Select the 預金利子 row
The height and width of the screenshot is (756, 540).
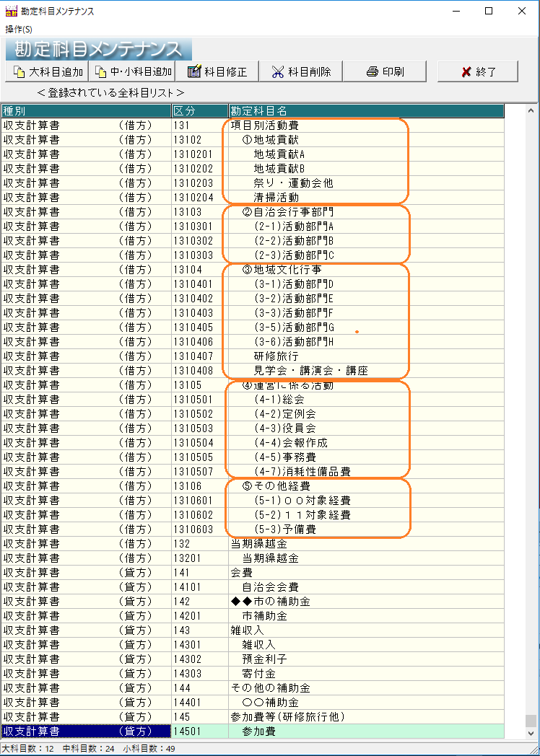point(264,659)
